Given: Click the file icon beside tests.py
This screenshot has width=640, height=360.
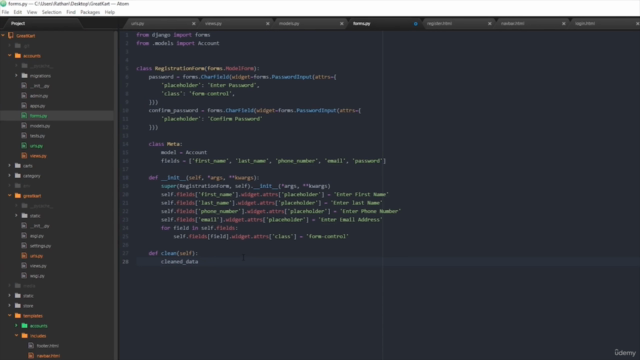Looking at the screenshot, I should coord(24,136).
